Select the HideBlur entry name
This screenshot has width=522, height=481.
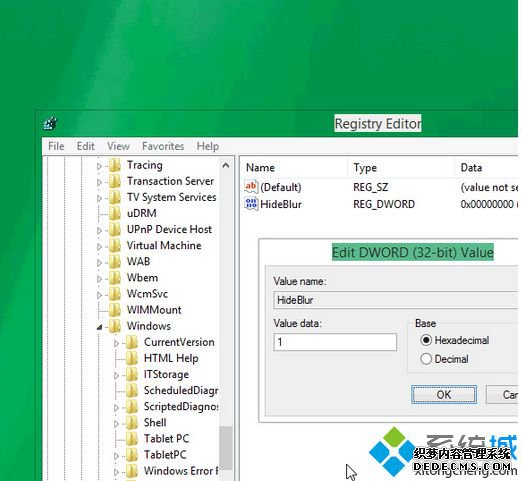pos(281,204)
